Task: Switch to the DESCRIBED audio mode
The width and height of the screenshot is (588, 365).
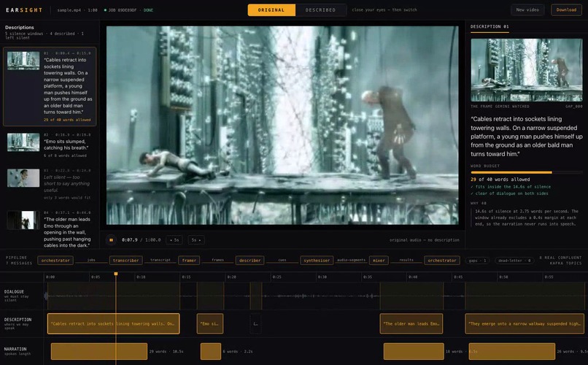Action: 320,10
